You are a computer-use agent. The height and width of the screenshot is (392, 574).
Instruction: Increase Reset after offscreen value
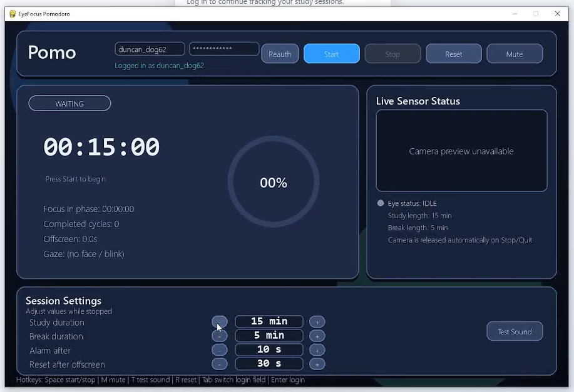[x=317, y=364]
